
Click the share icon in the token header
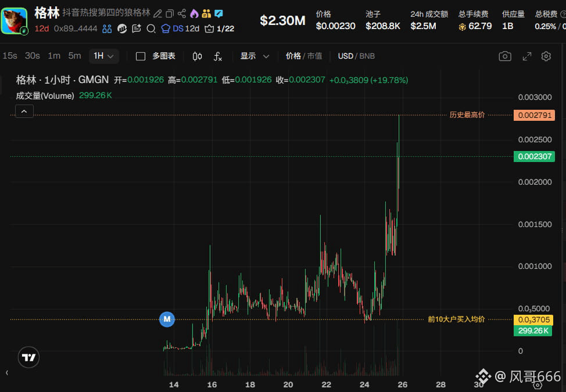(x=182, y=13)
